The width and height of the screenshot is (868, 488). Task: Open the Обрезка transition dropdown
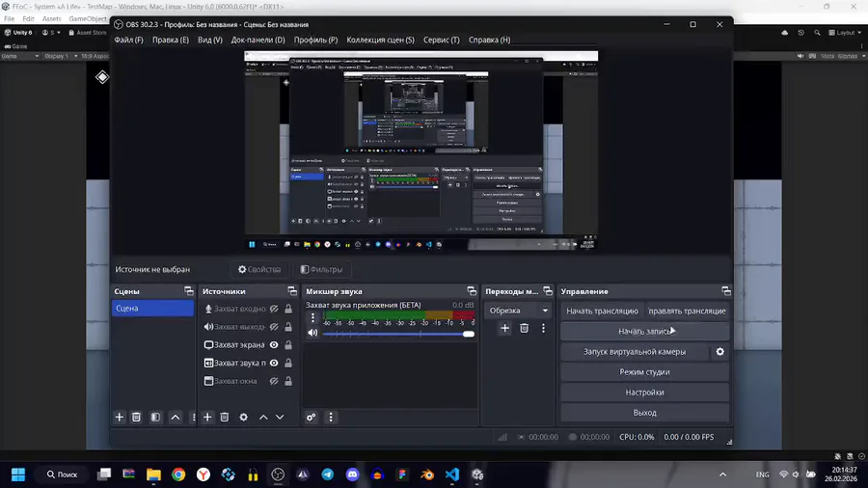pyautogui.click(x=519, y=311)
